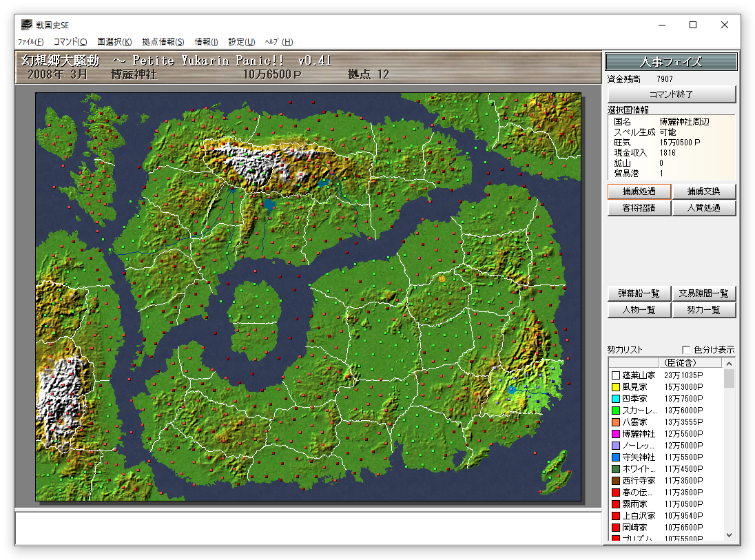
Task: Select the white 蓬莱山家 faction color box
Action: [616, 375]
